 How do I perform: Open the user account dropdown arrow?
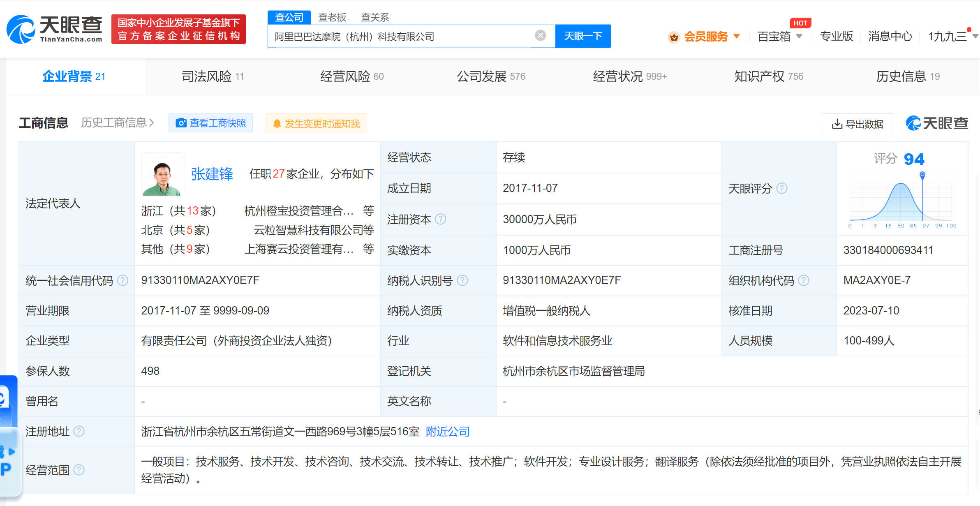click(x=975, y=37)
